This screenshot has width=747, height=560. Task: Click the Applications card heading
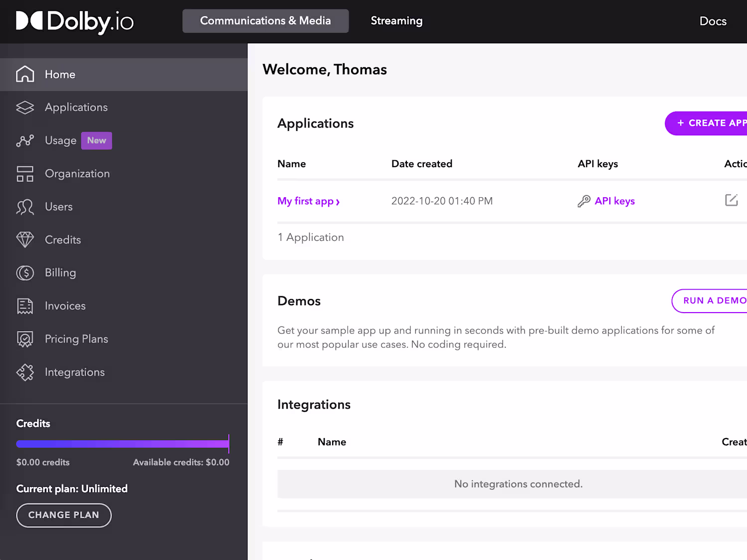click(316, 123)
